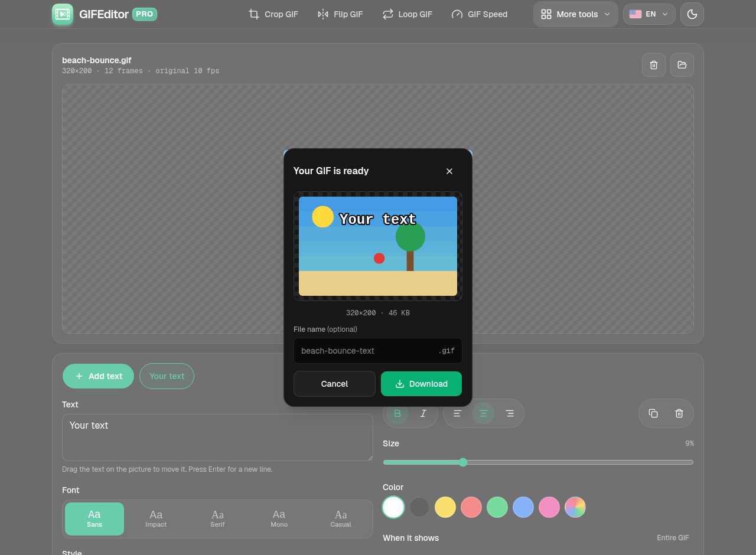Add a new text layer
756x555 pixels.
click(x=99, y=376)
